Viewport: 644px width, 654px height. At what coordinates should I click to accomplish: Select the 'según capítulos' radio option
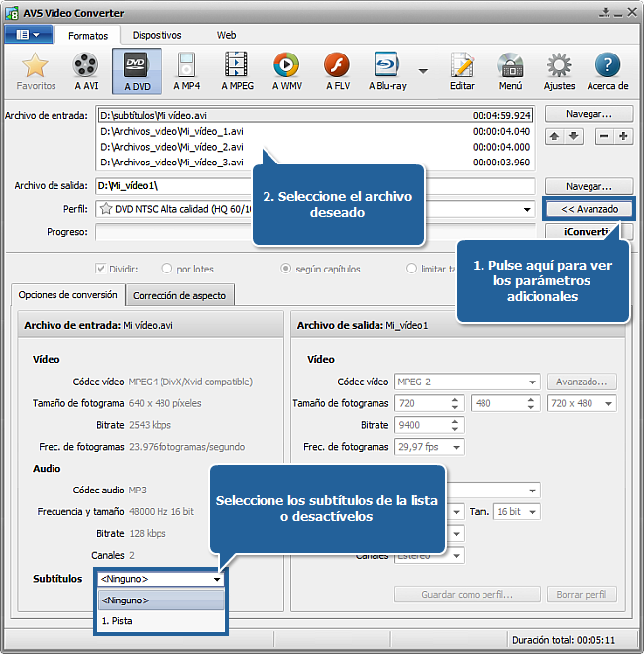point(286,268)
